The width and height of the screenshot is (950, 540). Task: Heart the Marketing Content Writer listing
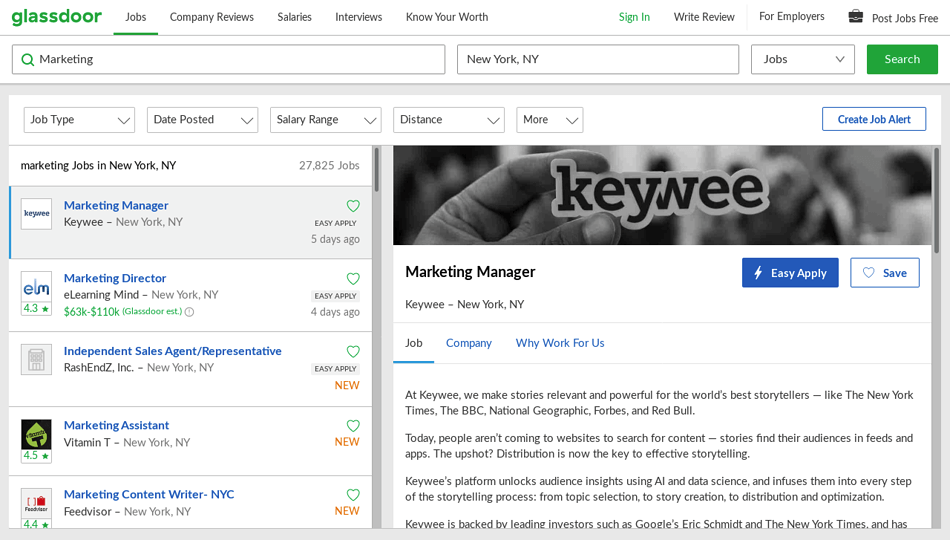(x=353, y=495)
